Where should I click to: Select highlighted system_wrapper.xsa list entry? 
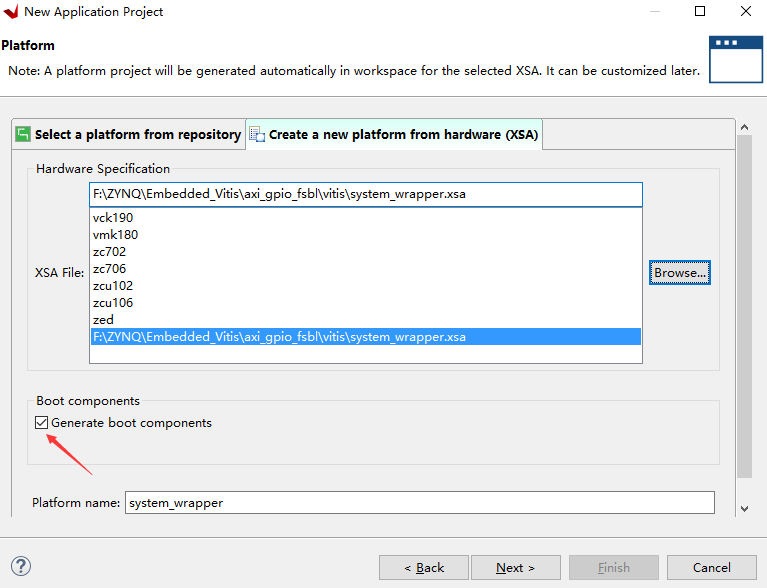[366, 337]
